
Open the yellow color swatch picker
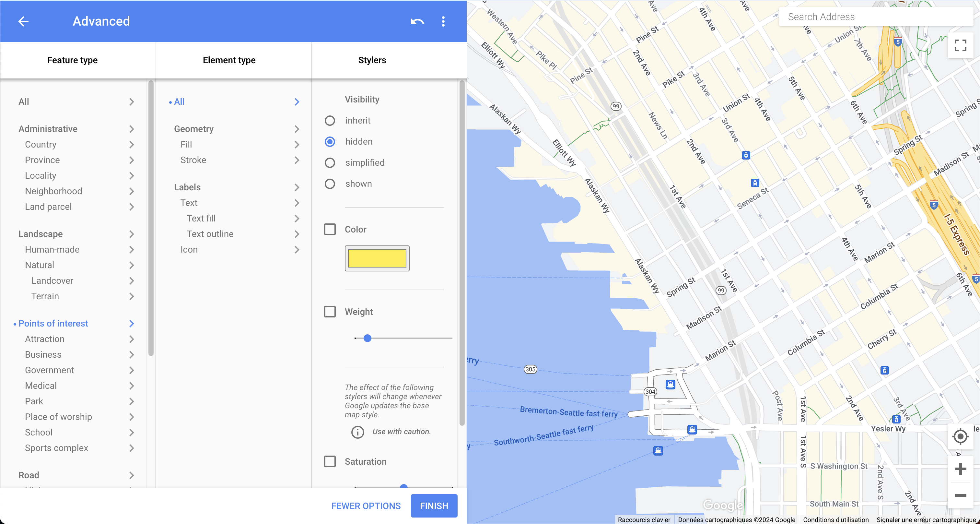[x=377, y=258]
